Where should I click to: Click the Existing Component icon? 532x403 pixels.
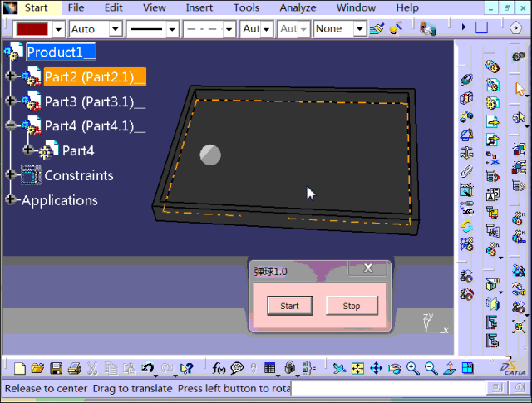[x=493, y=121]
